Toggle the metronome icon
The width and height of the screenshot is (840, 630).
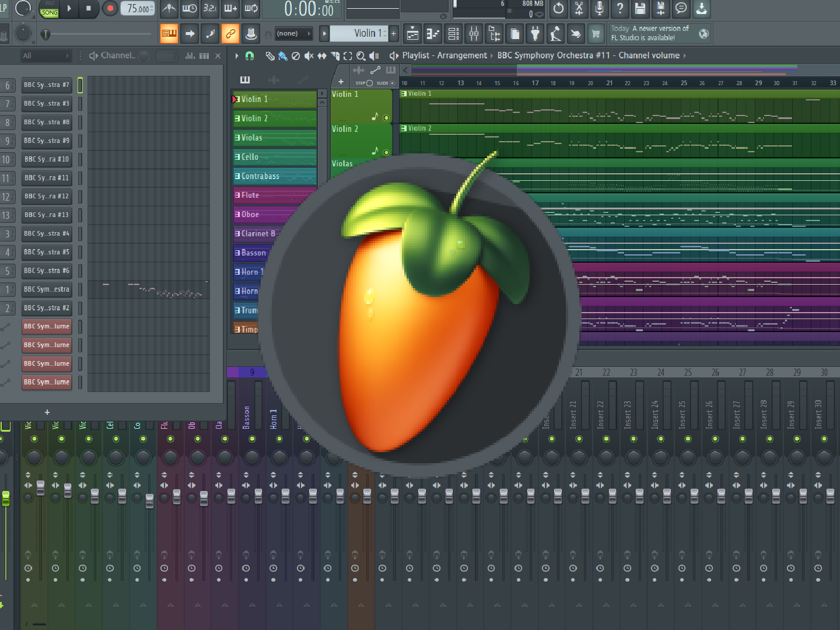(169, 9)
